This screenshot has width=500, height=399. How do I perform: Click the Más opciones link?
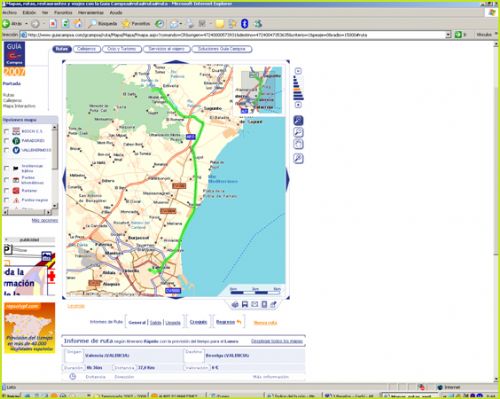(x=45, y=220)
